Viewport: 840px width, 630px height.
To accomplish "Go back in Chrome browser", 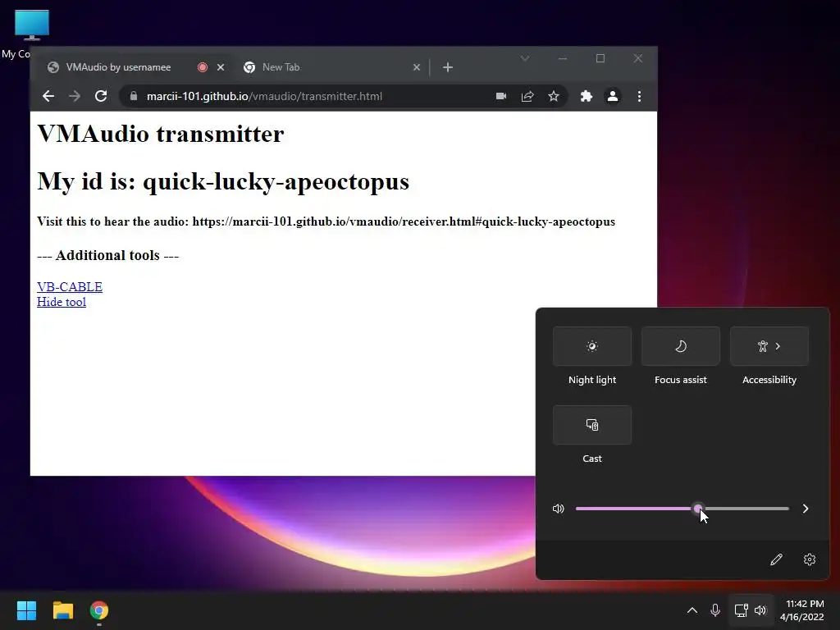I will click(x=48, y=97).
